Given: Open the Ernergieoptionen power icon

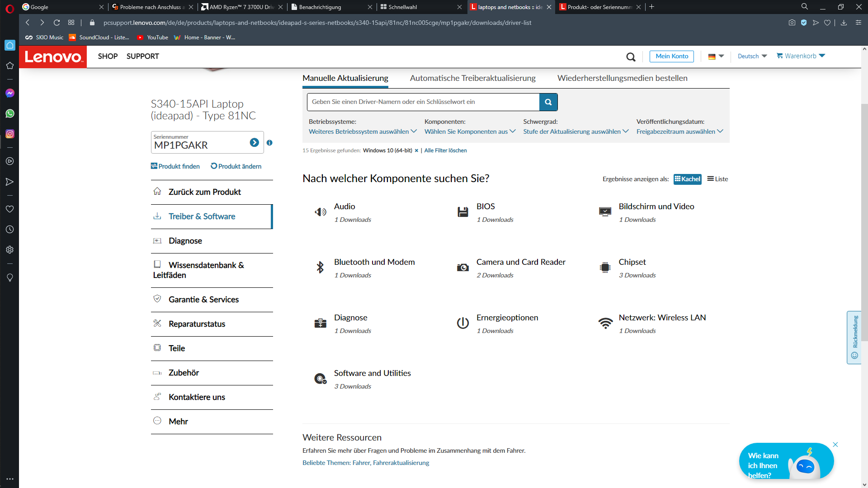Looking at the screenshot, I should 462,323.
